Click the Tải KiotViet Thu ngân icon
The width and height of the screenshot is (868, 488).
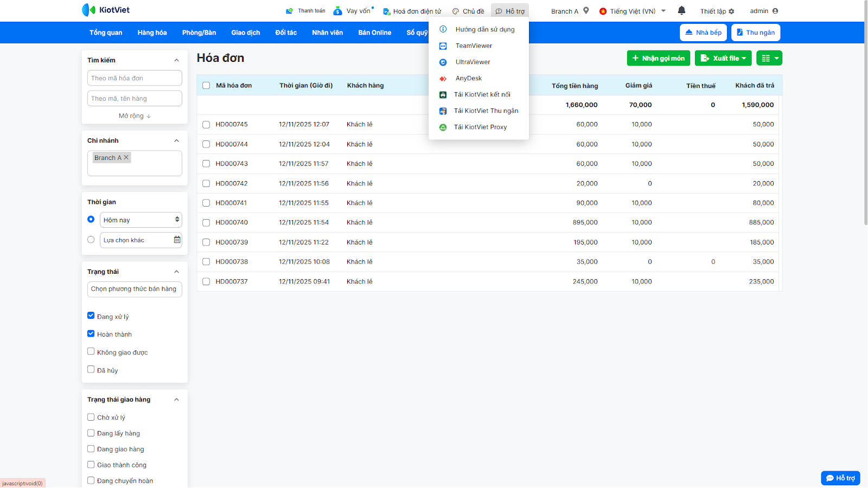pos(443,111)
